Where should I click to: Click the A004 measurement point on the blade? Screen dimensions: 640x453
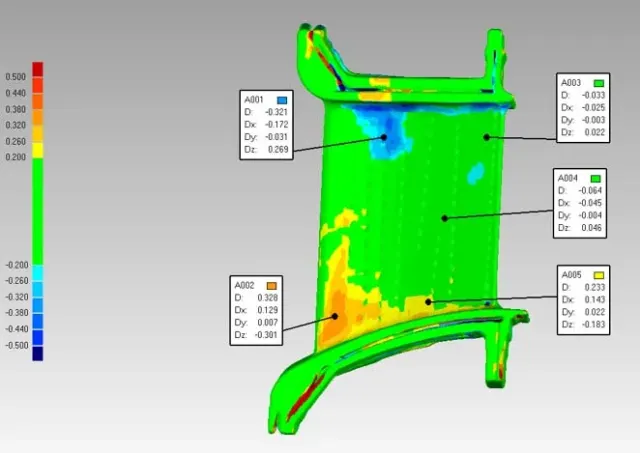pyautogui.click(x=445, y=218)
